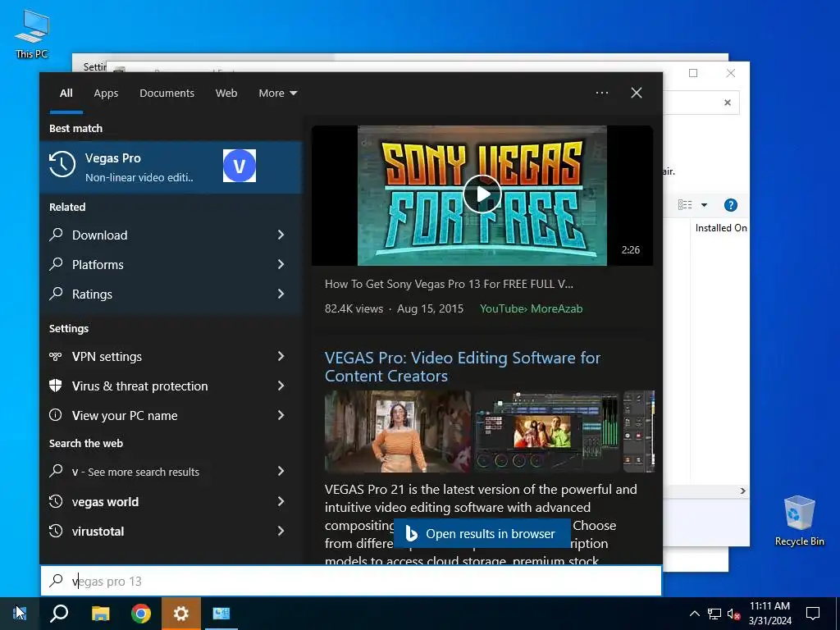Select the 'vegas world' search suggestion
This screenshot has width=840, height=630.
(171, 501)
